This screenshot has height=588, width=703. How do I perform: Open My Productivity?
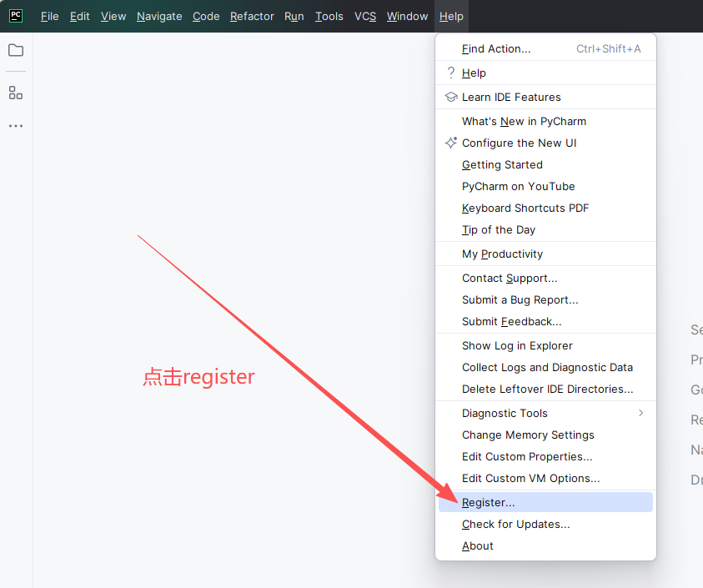pos(545,254)
